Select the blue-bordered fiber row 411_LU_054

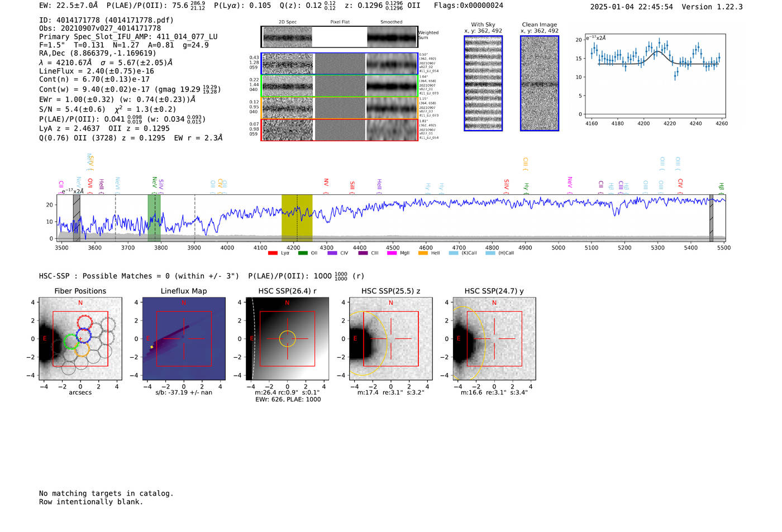340,64
